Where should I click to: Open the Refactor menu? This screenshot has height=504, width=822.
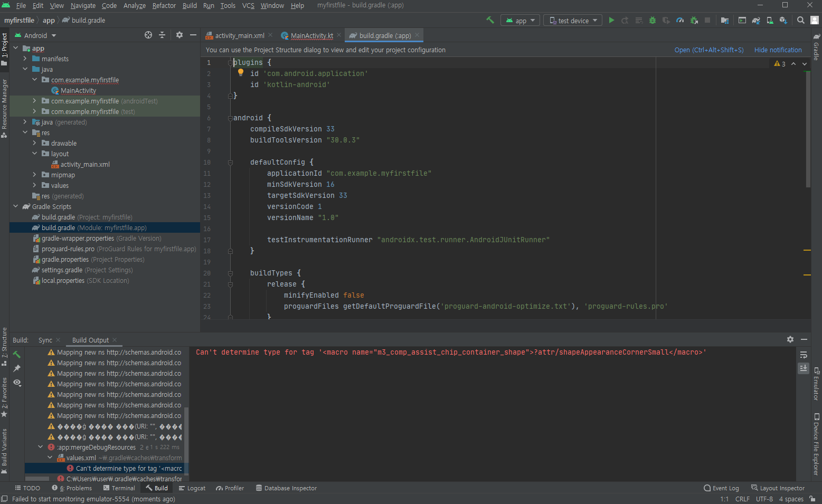(164, 5)
